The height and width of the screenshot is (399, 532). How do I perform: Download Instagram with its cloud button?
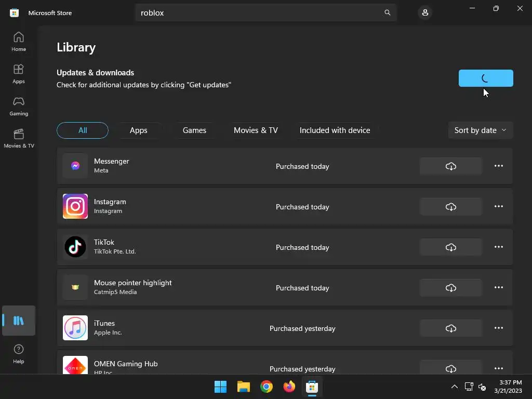450,207
